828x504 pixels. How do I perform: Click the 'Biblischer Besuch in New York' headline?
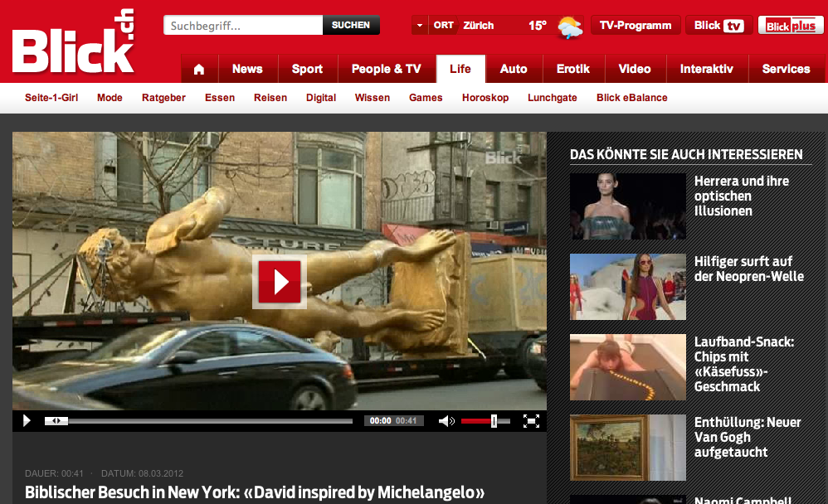(x=255, y=492)
